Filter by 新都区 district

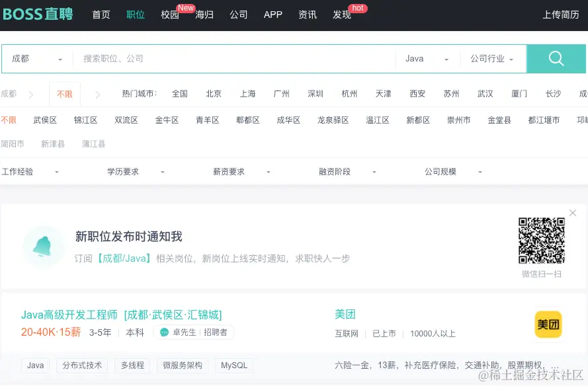[418, 120]
